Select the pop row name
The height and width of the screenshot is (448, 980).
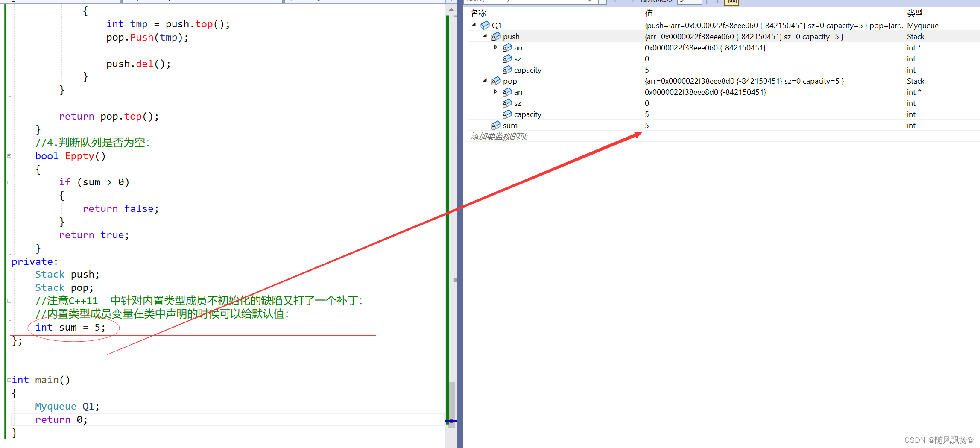(x=510, y=81)
